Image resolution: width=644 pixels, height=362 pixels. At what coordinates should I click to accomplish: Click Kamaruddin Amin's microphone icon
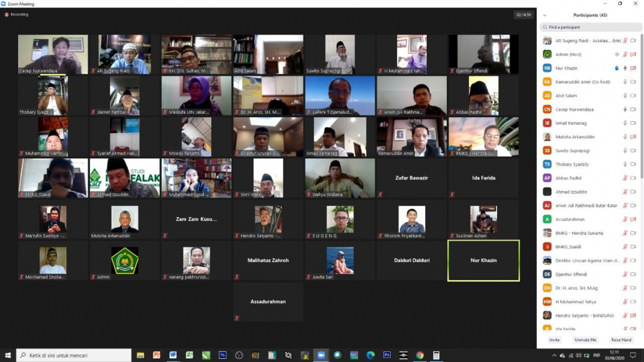[625, 82]
